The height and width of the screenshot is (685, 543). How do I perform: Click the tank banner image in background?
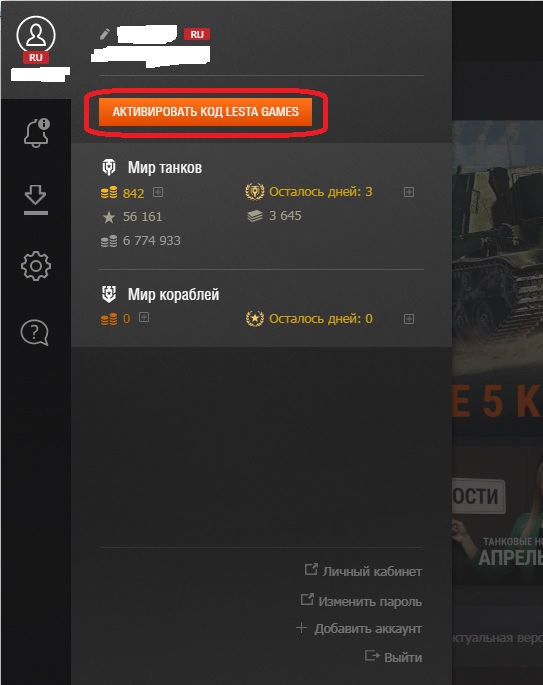498,249
